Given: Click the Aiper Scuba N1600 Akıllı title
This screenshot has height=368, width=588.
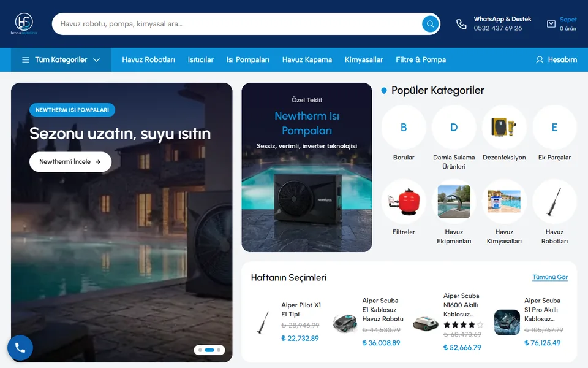Looking at the screenshot, I should [461, 305].
